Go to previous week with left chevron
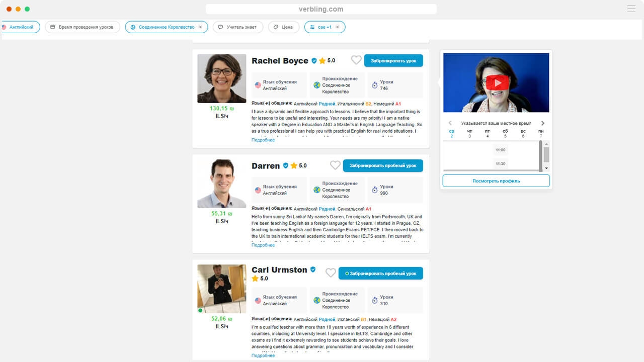The image size is (644, 362). click(450, 123)
